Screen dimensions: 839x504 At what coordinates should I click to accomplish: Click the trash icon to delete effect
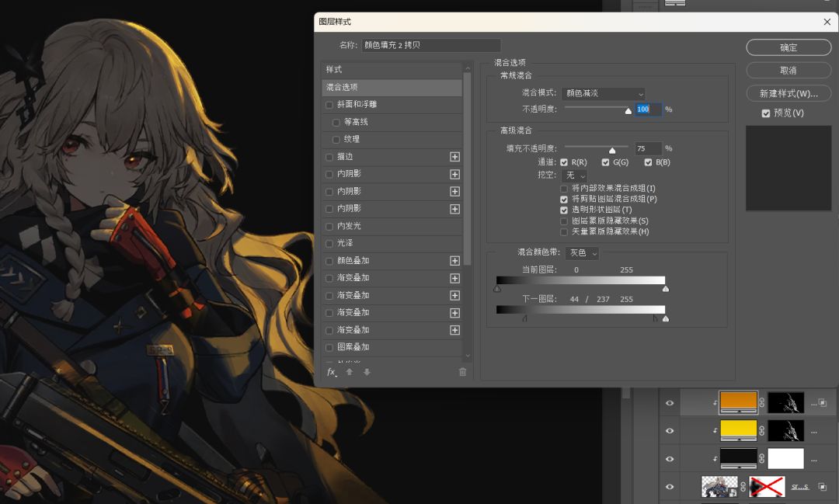tap(463, 372)
